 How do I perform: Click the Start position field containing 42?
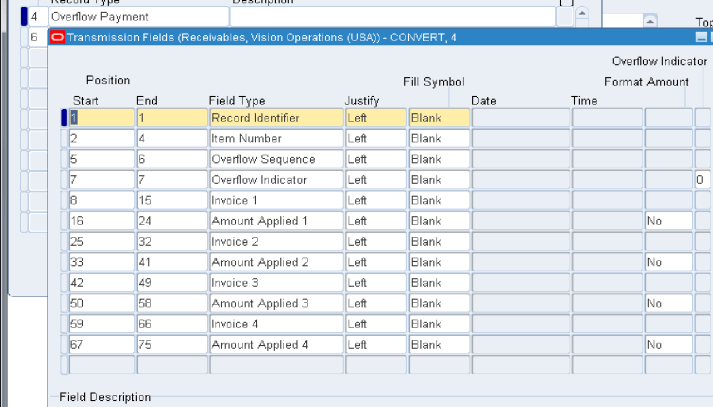[x=101, y=283]
